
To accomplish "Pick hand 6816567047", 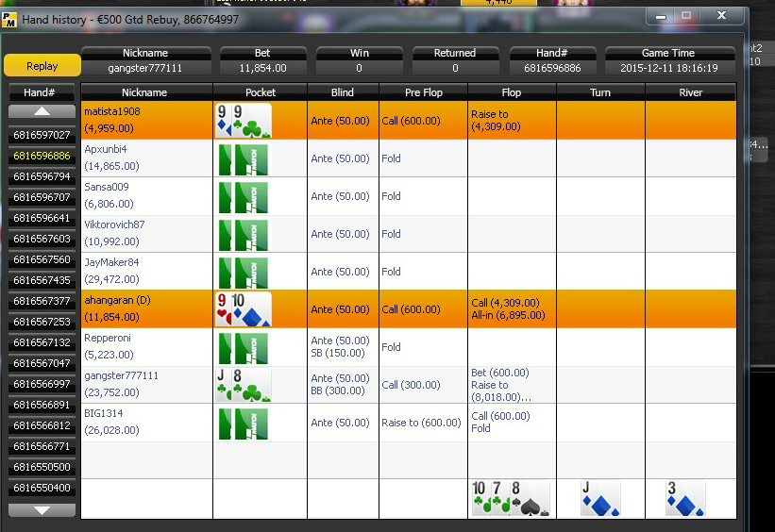I will click(x=42, y=363).
